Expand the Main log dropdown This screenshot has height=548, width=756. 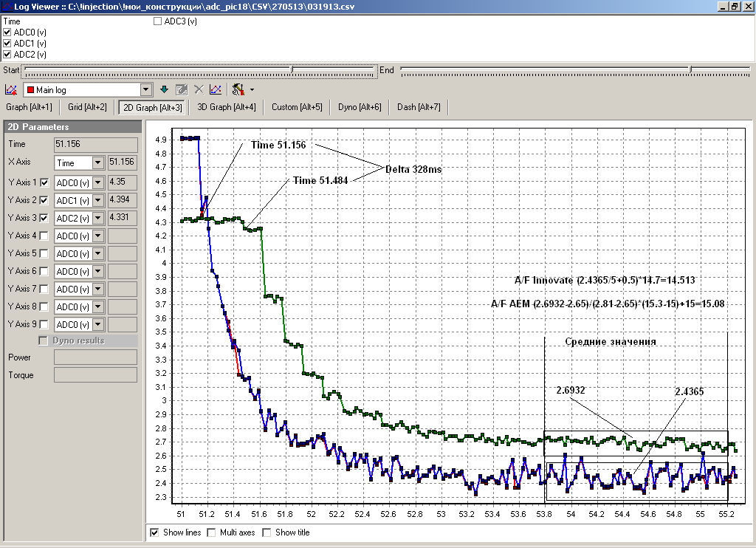coord(145,90)
